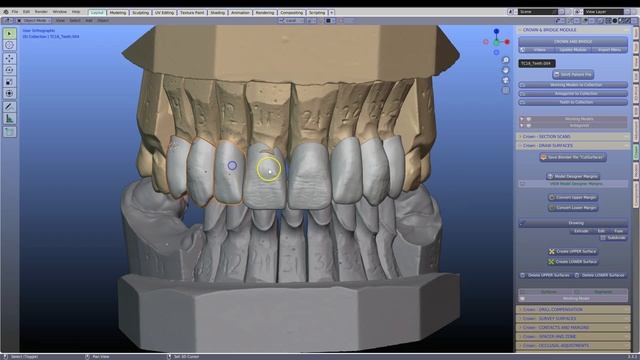Open the Object Mode dropdown

[34, 20]
